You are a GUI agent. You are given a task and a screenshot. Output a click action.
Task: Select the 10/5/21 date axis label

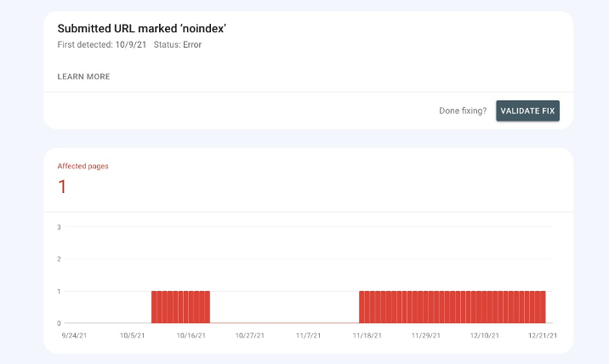tap(131, 335)
